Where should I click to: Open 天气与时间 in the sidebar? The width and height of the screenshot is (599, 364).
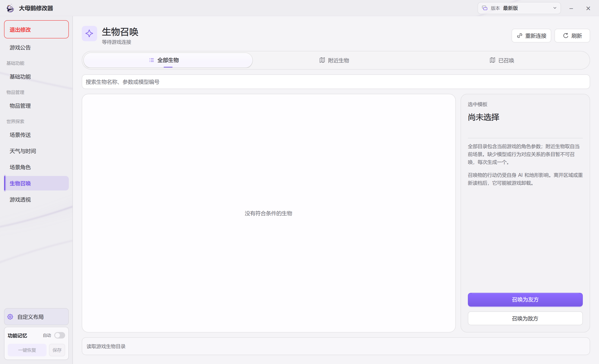coord(36,151)
